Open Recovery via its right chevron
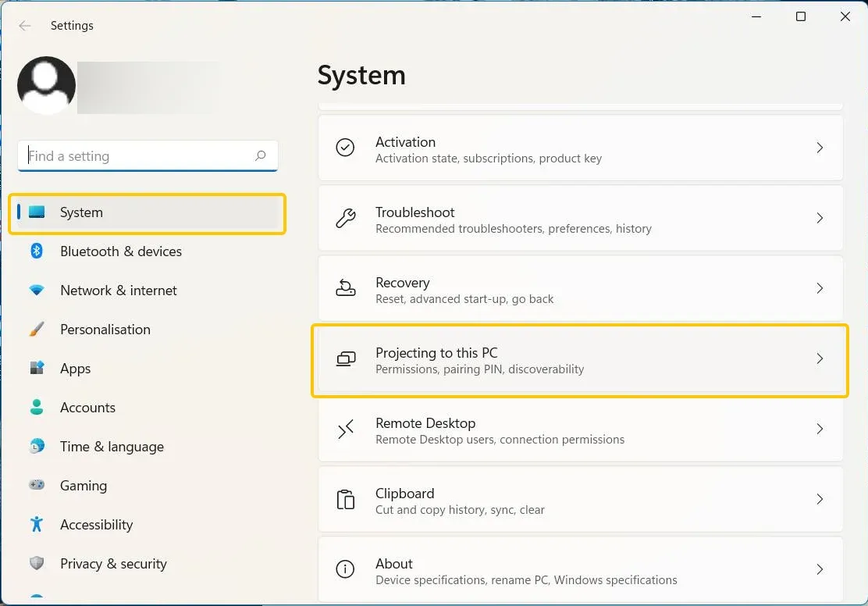The height and width of the screenshot is (606, 868). 820,288
